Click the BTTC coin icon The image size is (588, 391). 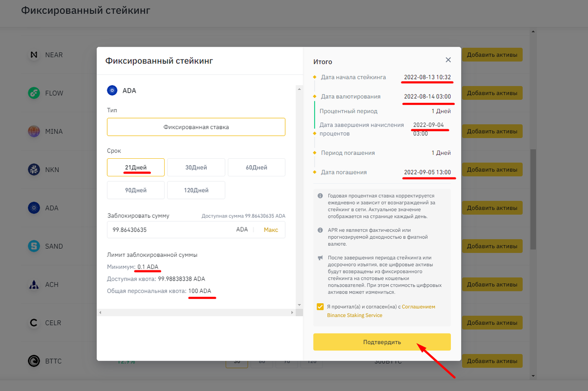coord(34,361)
